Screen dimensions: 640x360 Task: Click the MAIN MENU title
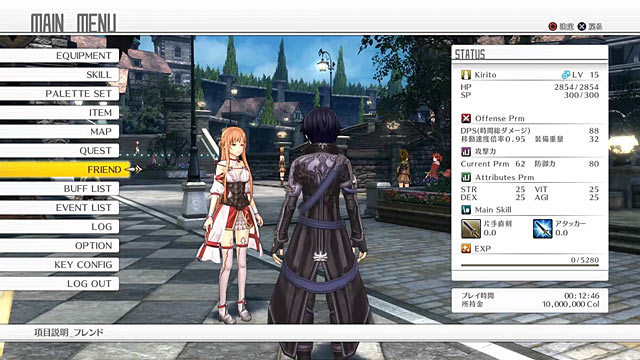coord(73,23)
